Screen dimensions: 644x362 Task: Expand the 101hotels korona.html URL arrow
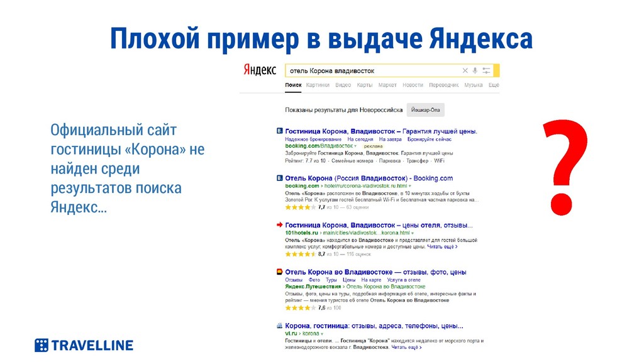(413, 233)
